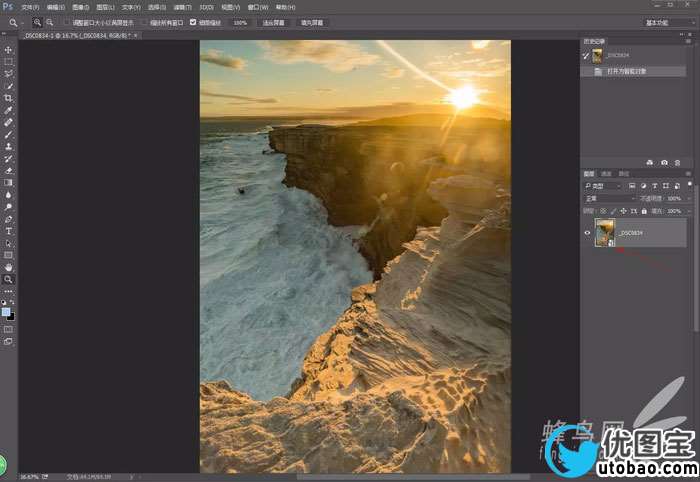Image resolution: width=700 pixels, height=482 pixels.
Task: Expand the collapsed toolbox double-arrow
Action: (x=4, y=33)
